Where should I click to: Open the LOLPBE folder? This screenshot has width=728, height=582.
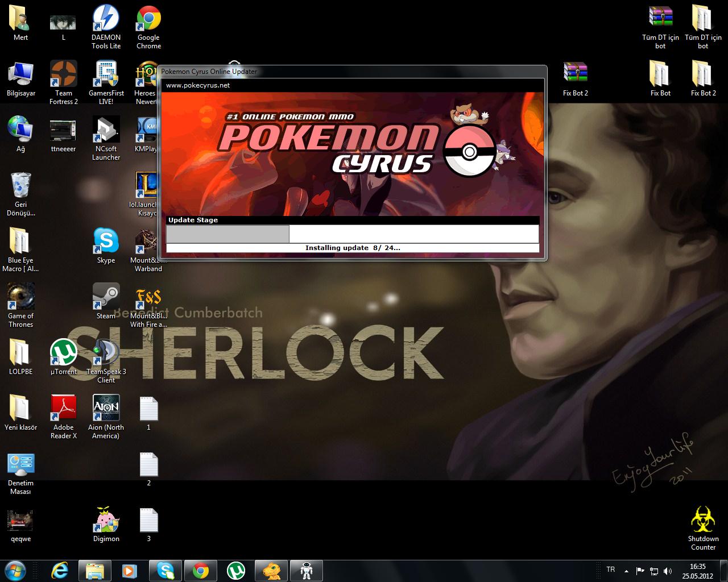pos(20,357)
